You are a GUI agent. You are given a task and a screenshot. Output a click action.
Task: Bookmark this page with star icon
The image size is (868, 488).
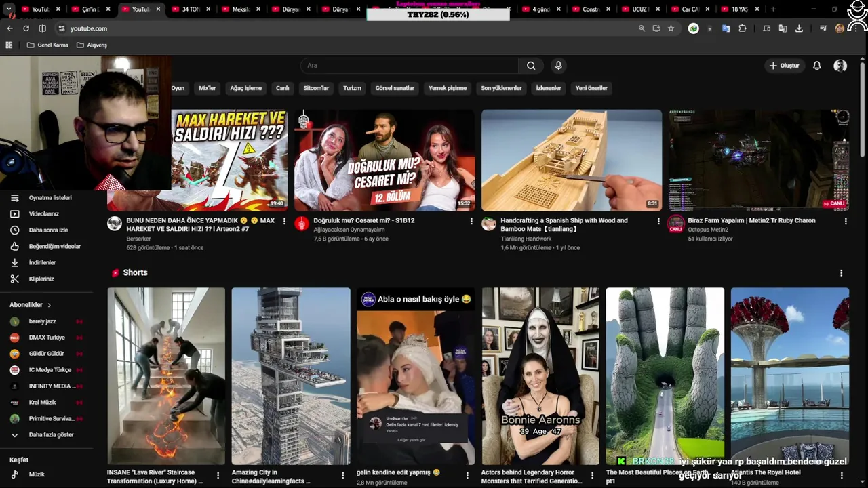pos(671,28)
